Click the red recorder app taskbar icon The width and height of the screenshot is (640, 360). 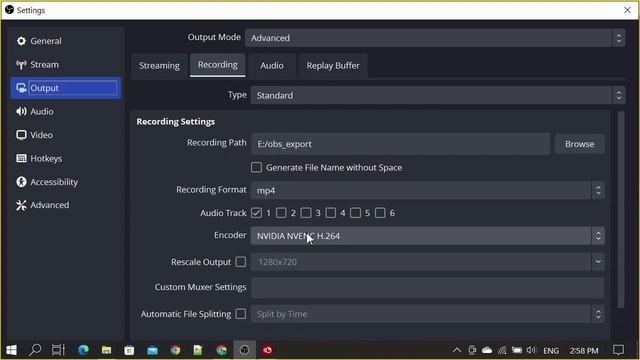267,350
